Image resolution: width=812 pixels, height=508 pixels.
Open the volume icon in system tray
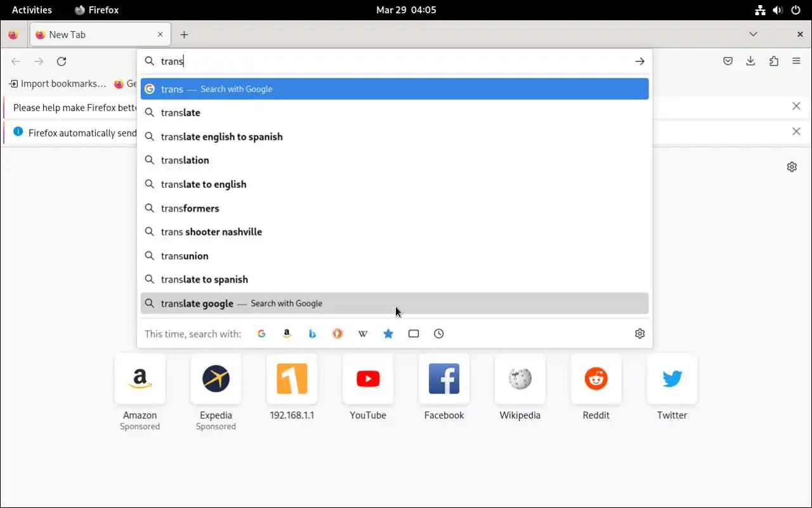(x=778, y=10)
